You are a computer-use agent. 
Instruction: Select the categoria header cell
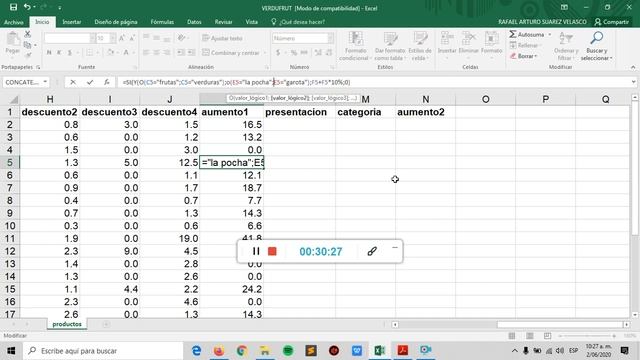[x=365, y=112]
